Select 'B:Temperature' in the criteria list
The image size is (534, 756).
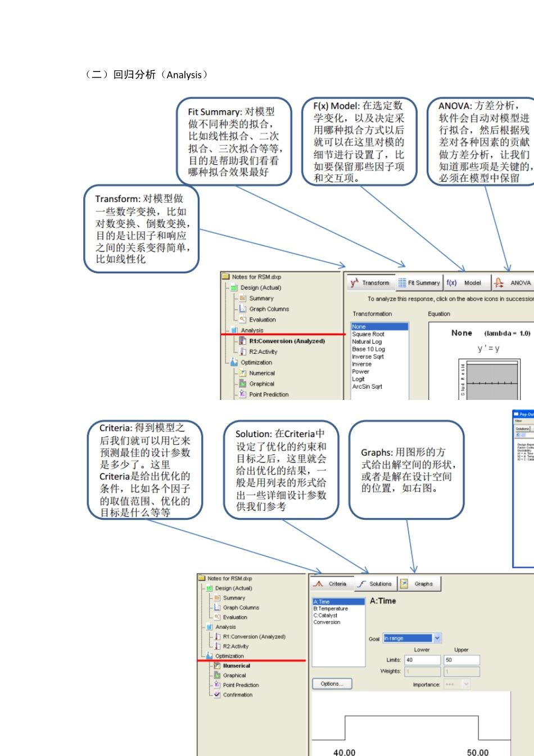pyautogui.click(x=331, y=609)
